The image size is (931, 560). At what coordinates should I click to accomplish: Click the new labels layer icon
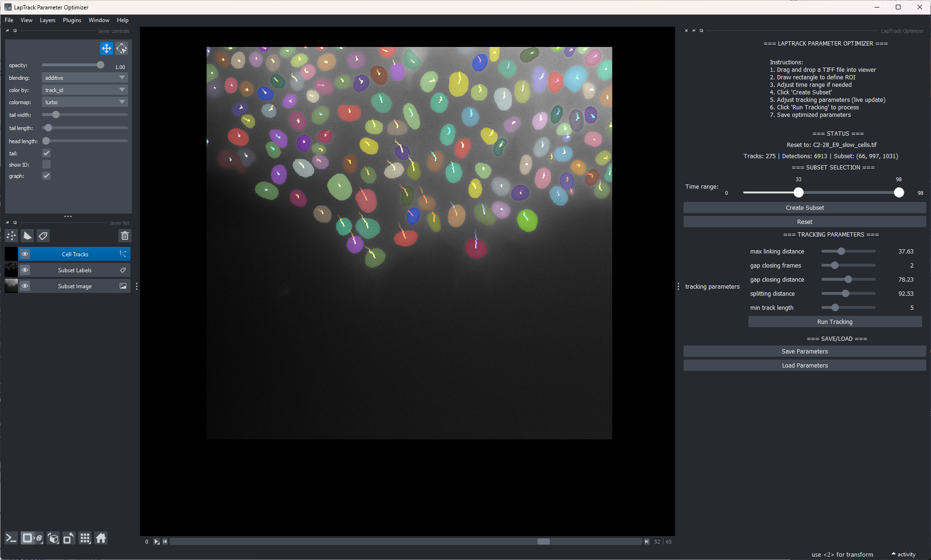[x=43, y=236]
